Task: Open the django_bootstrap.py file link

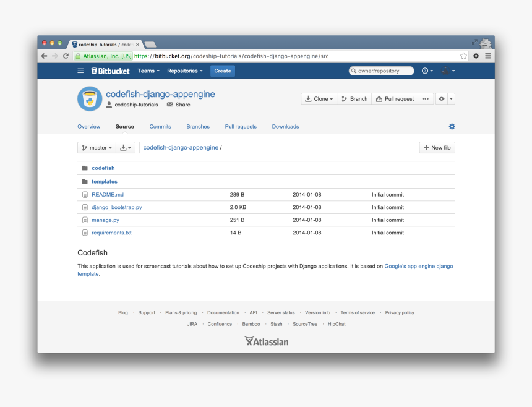Action: 117,207
